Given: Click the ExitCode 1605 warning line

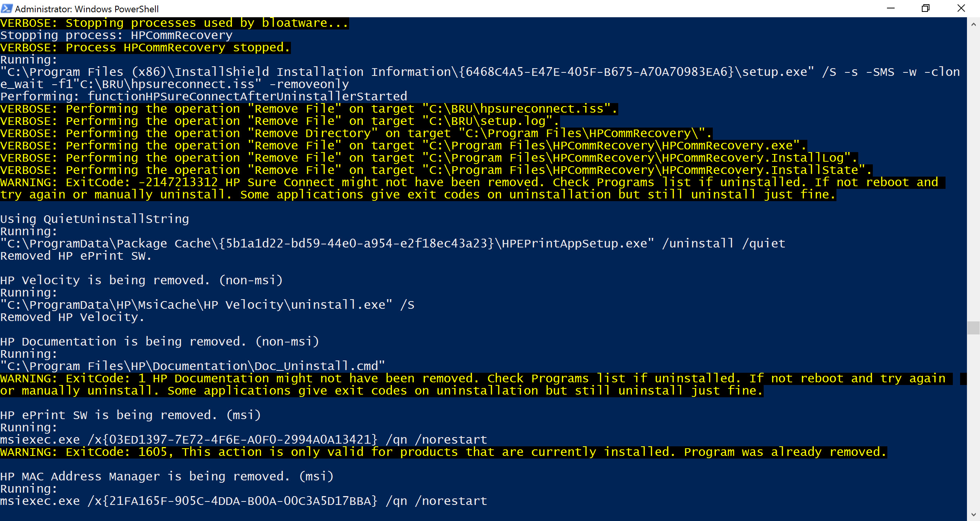Looking at the screenshot, I should [444, 452].
